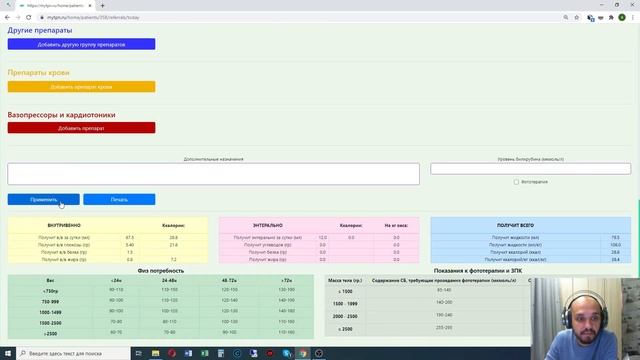640x360 pixels.
Task: Click the Вес column header
Action: coord(50,280)
